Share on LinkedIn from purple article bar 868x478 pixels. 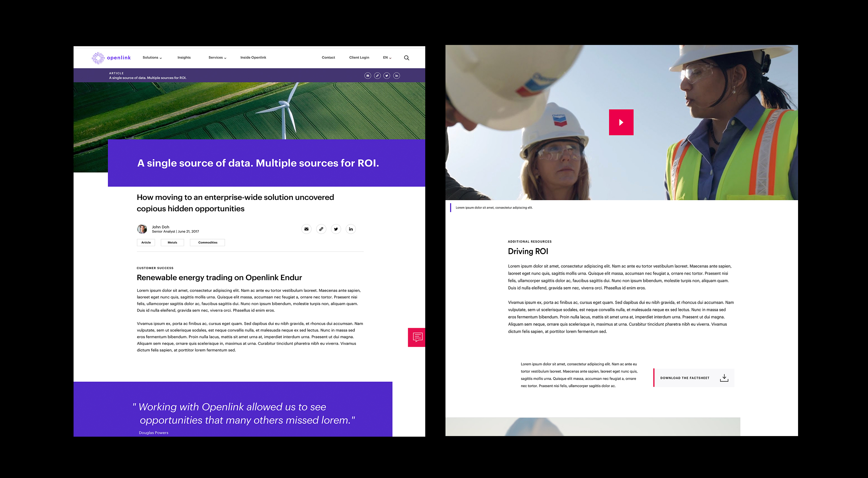pos(397,76)
